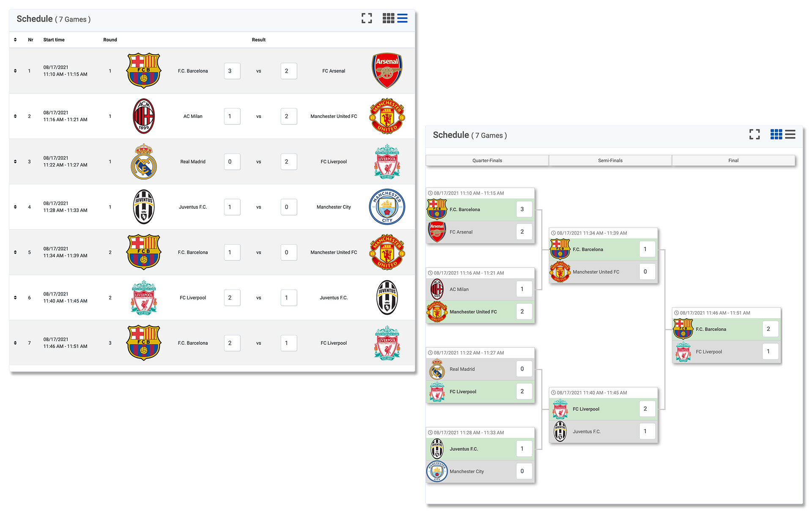Click the Juventus F.C. crest in game 6
Screen dimensions: 812x513
click(387, 297)
